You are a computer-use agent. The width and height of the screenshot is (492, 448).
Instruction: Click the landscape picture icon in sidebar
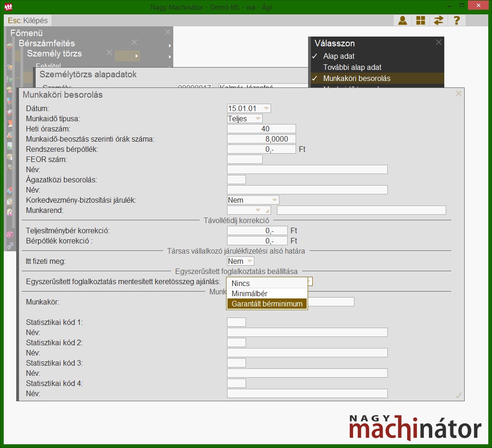(x=10, y=145)
